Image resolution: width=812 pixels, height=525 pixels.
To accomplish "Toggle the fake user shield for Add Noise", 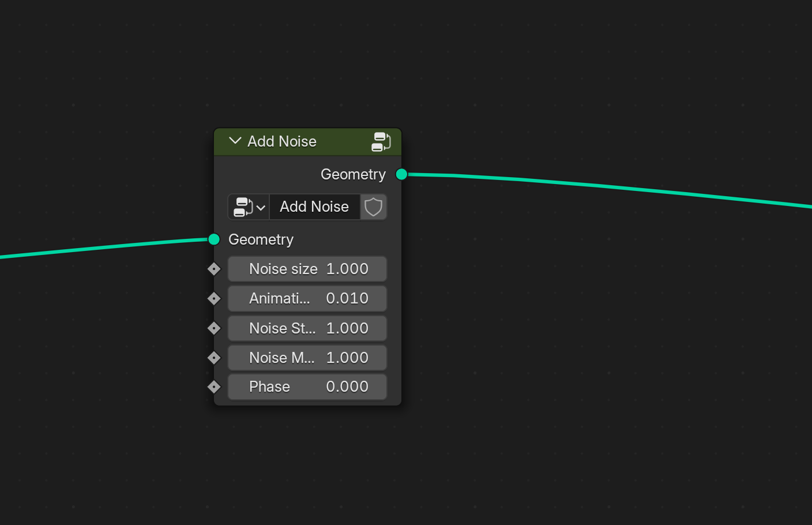I will (373, 207).
